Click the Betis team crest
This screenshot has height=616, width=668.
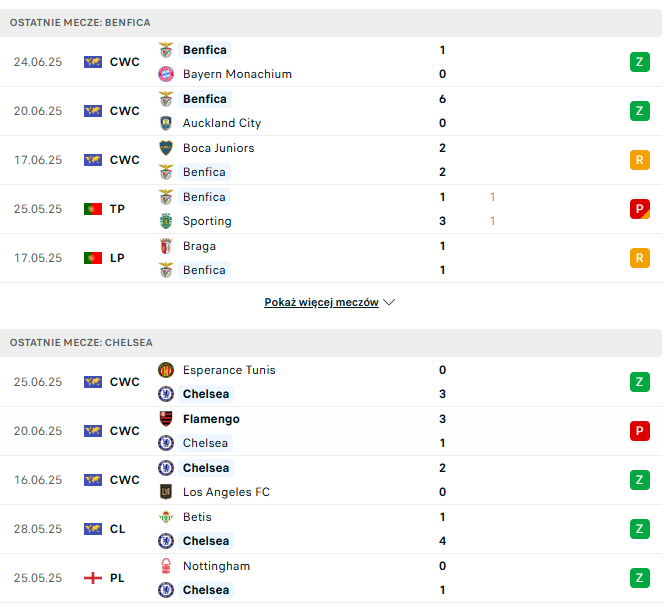166,517
